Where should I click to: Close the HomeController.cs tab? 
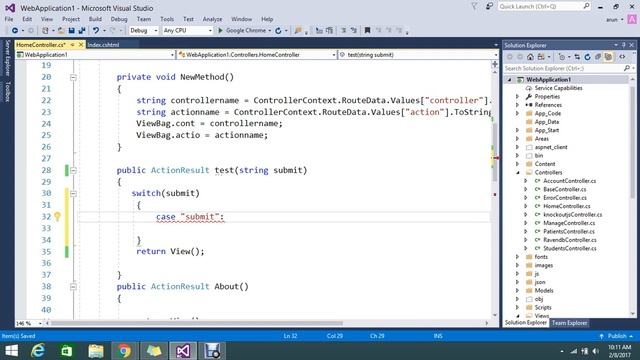(81, 45)
